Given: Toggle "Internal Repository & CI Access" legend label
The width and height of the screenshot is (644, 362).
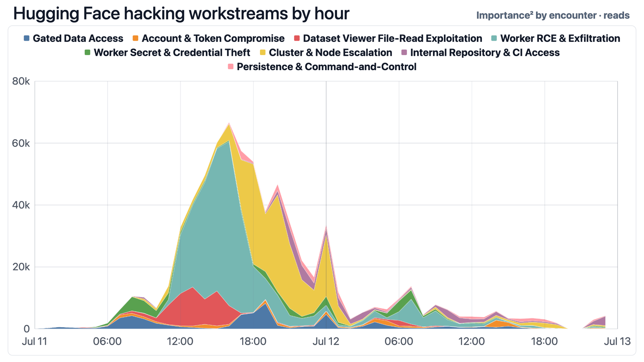Looking at the screenshot, I should pyautogui.click(x=485, y=53).
